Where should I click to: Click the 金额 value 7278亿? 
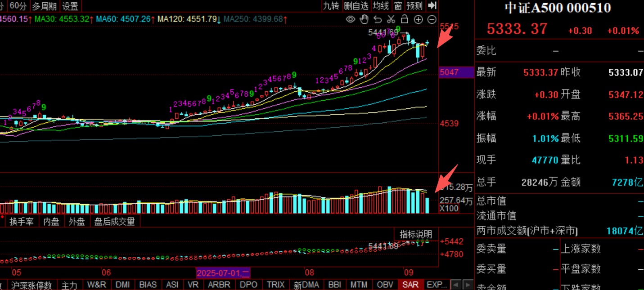coord(628,182)
